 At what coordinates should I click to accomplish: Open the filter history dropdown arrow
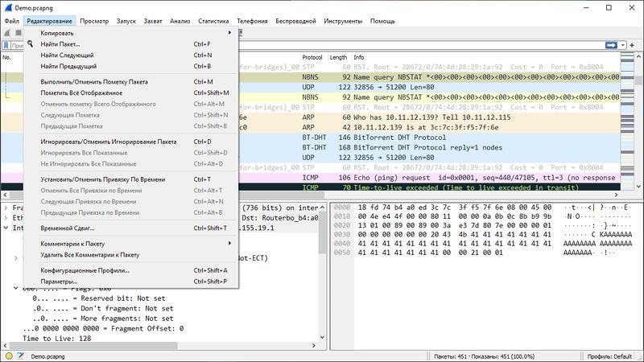623,45
